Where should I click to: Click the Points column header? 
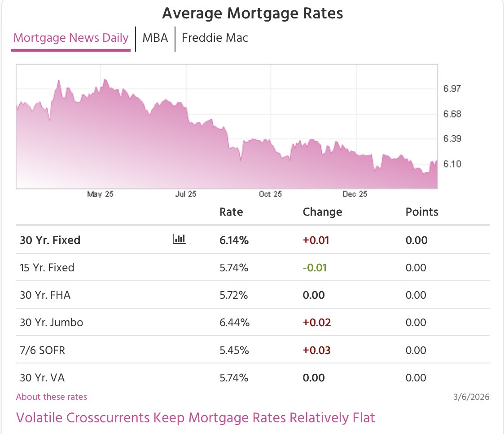pos(422,212)
